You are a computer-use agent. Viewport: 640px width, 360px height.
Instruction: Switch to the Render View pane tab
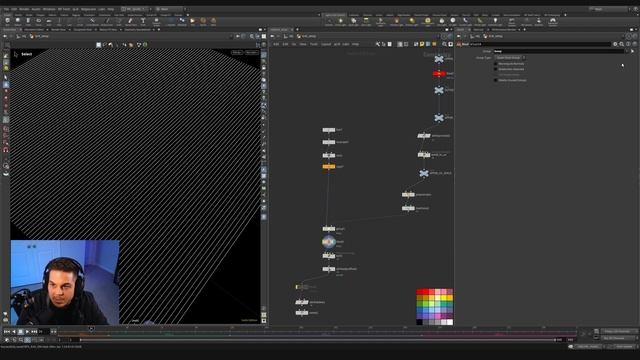tap(58, 30)
